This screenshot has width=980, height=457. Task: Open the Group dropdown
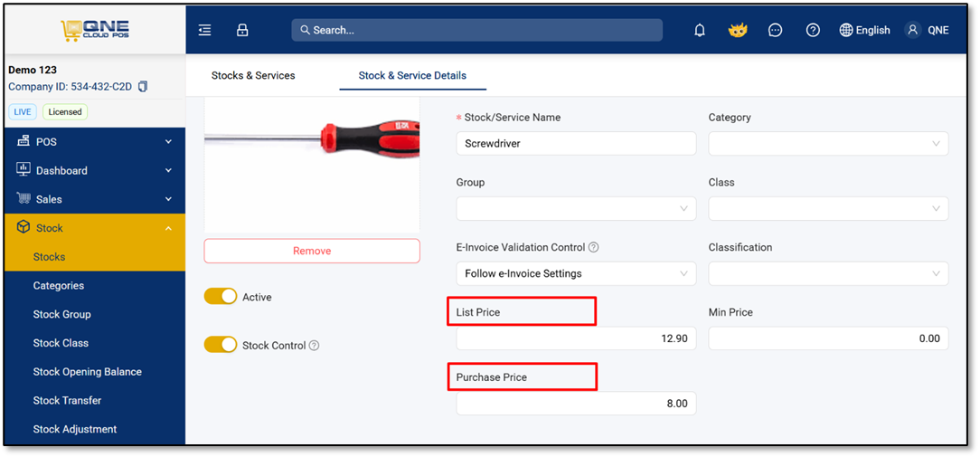click(576, 208)
